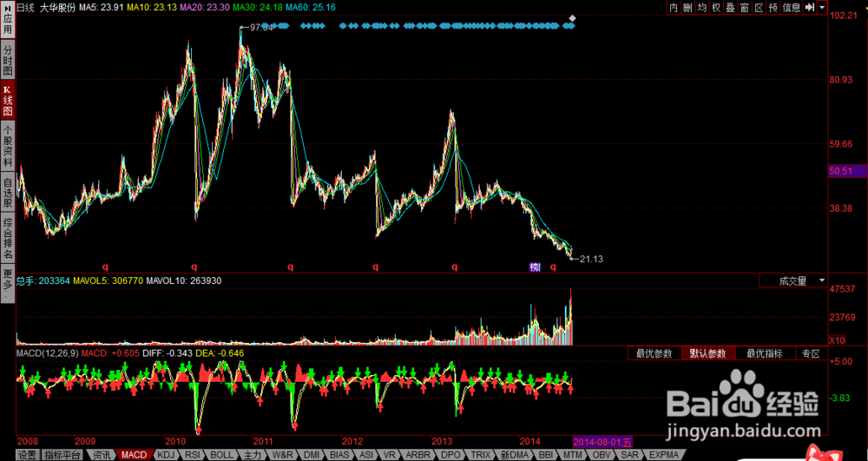The width and height of the screenshot is (868, 461).
Task: Click the 叠 overlay icon
Action: pyautogui.click(x=731, y=7)
